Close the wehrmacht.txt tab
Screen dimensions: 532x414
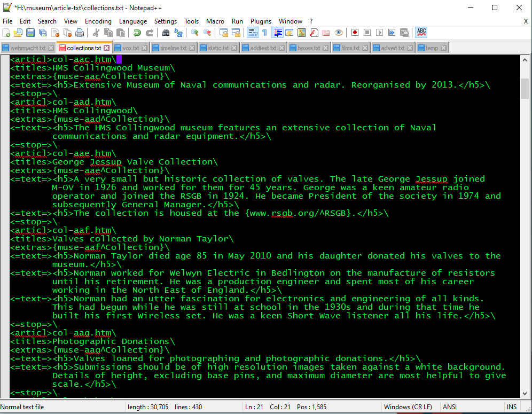pyautogui.click(x=51, y=48)
